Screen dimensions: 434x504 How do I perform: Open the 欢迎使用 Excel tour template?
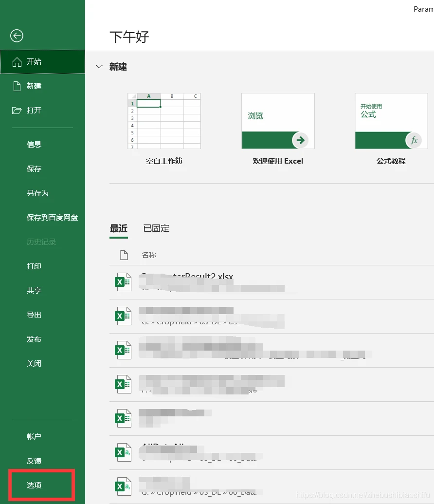278,121
